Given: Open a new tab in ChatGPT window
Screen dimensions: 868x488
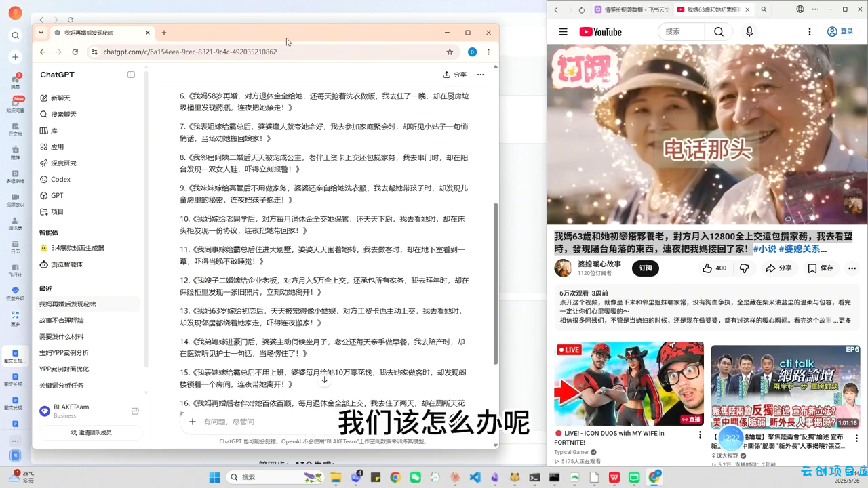Looking at the screenshot, I should click(164, 33).
